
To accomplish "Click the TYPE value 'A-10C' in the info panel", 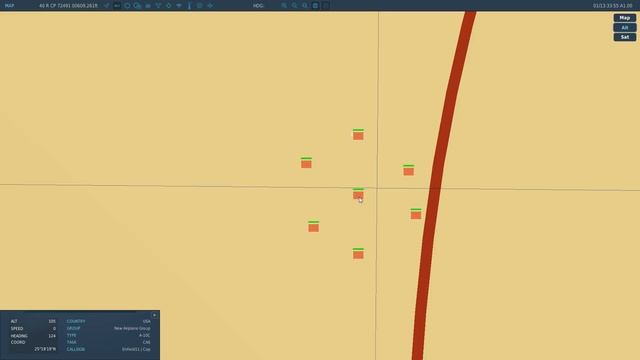I will click(x=144, y=336).
